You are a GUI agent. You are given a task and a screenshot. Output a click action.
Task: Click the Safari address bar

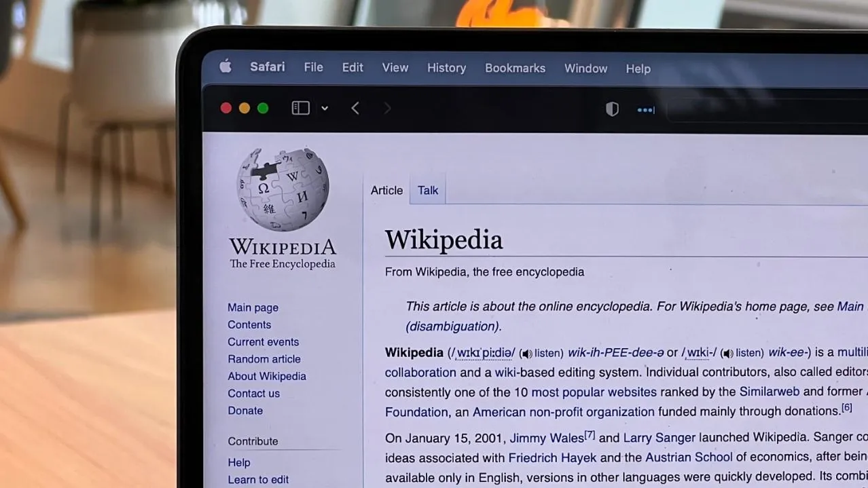[767, 110]
